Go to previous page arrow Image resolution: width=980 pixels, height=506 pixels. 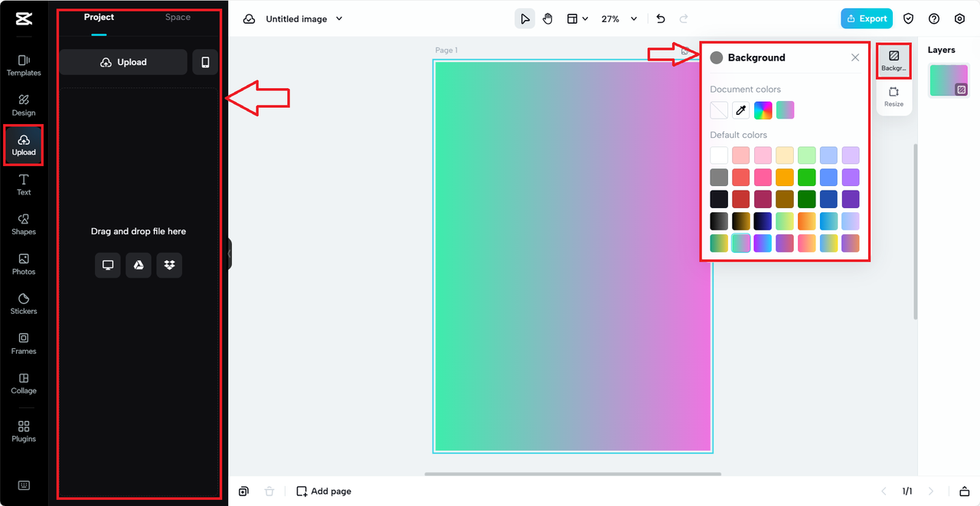click(884, 491)
